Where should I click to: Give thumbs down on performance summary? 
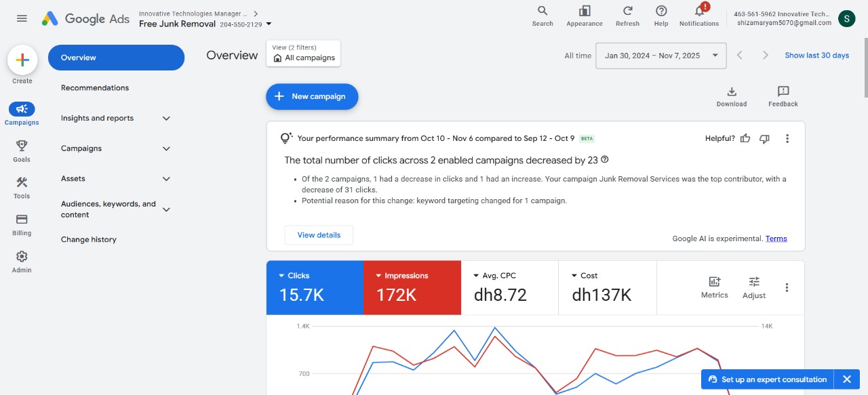pos(764,138)
